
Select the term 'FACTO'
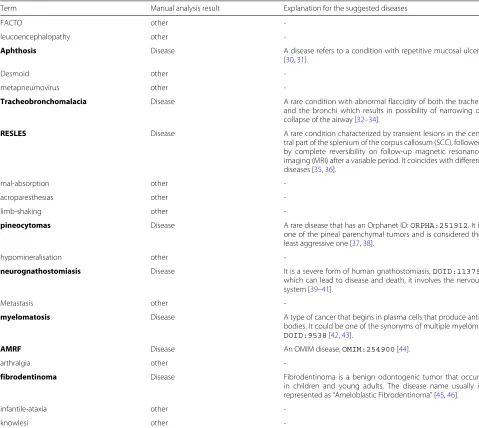[11, 23]
